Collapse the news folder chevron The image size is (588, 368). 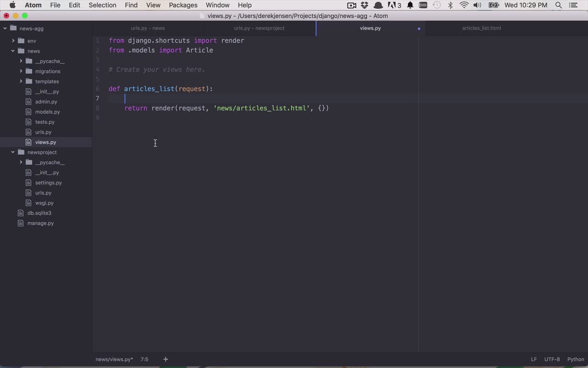(13, 51)
